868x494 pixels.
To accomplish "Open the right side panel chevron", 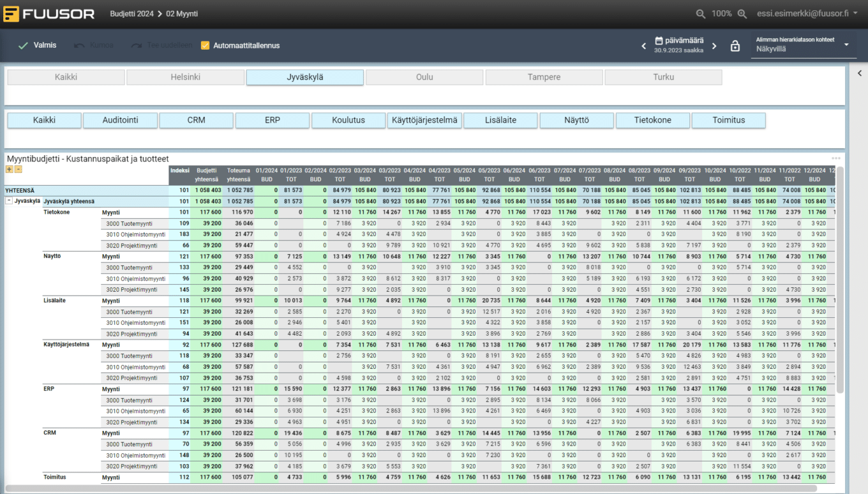I will pyautogui.click(x=860, y=73).
